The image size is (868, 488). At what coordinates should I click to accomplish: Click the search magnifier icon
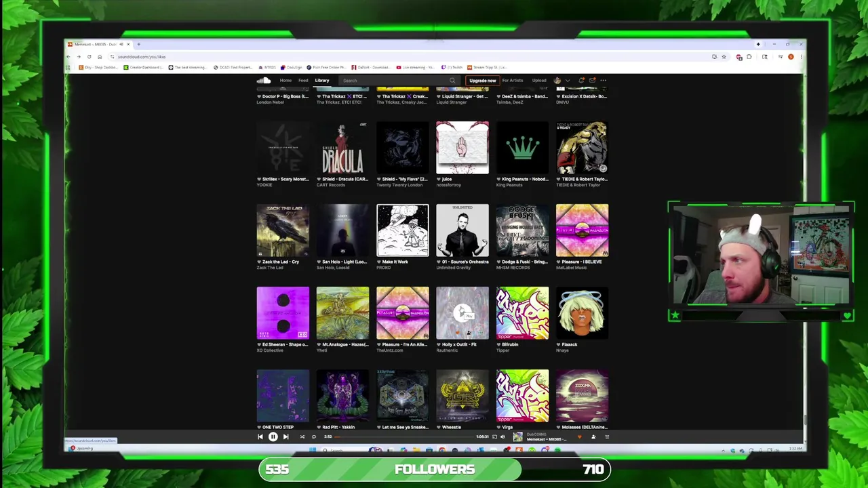[x=452, y=81]
